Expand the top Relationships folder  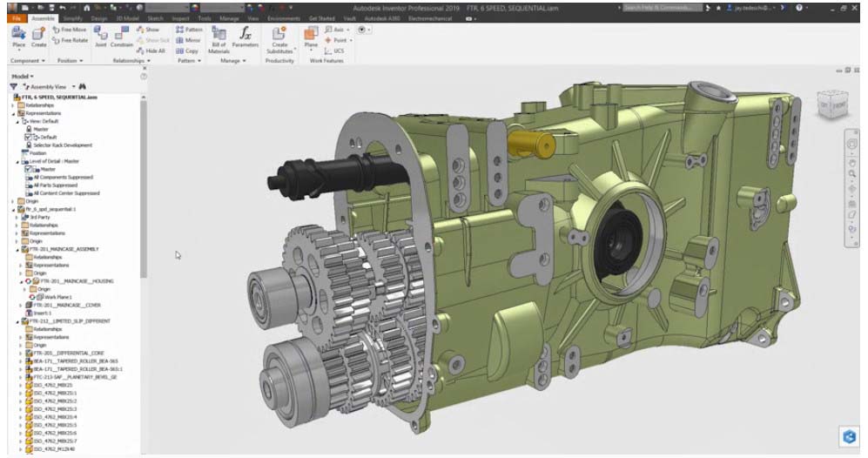(11, 105)
